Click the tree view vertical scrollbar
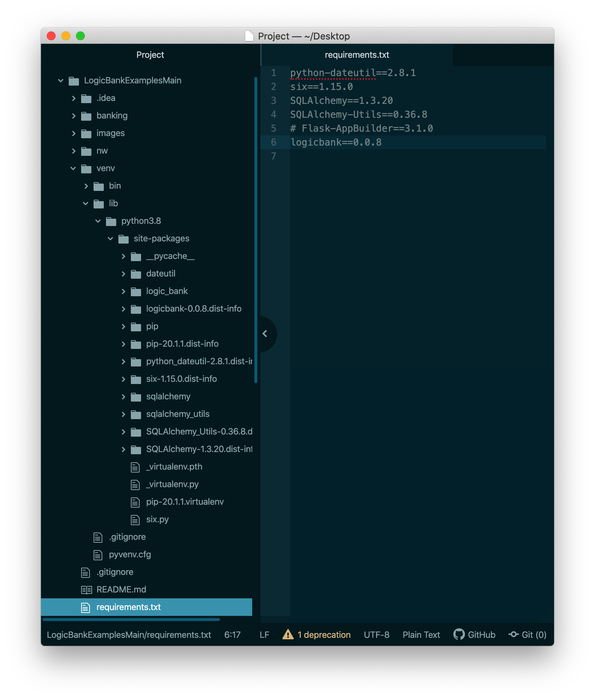 click(256, 230)
